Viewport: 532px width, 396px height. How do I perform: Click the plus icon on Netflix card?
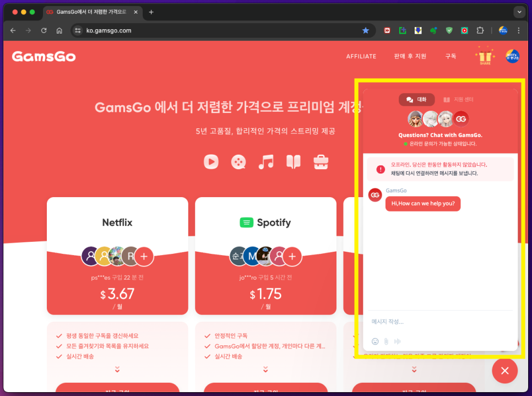144,256
